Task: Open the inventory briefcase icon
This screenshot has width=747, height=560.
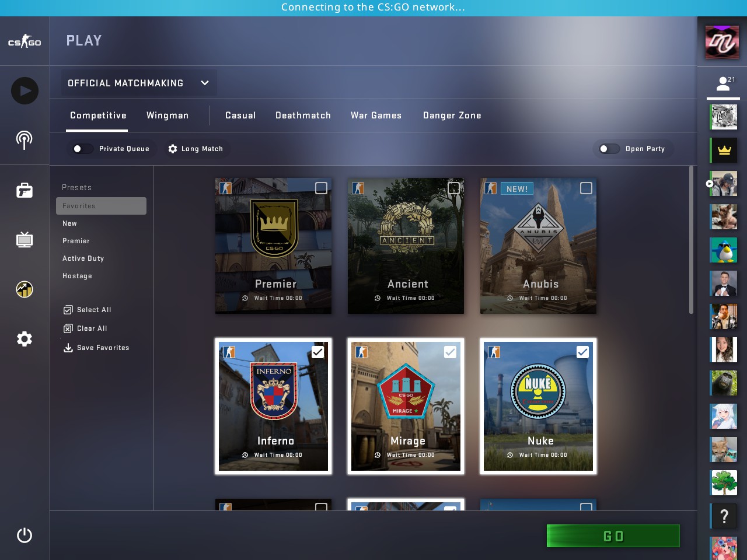Action: 25,190
